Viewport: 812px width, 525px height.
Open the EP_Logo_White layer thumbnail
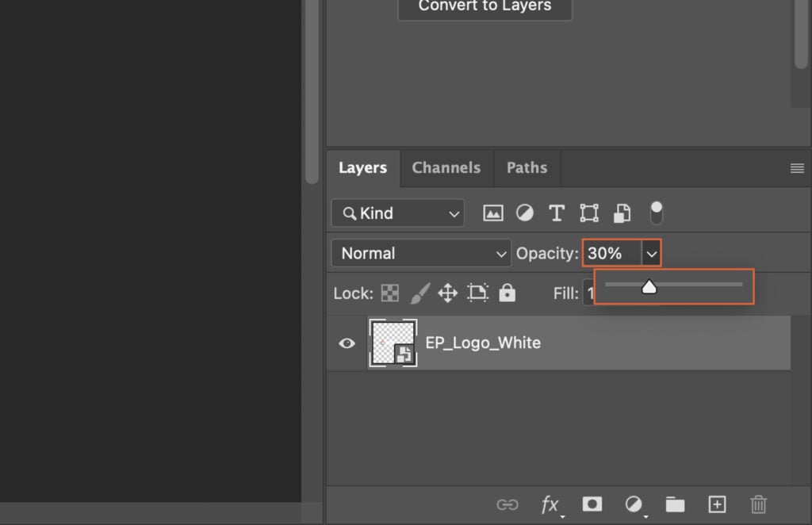tap(393, 343)
